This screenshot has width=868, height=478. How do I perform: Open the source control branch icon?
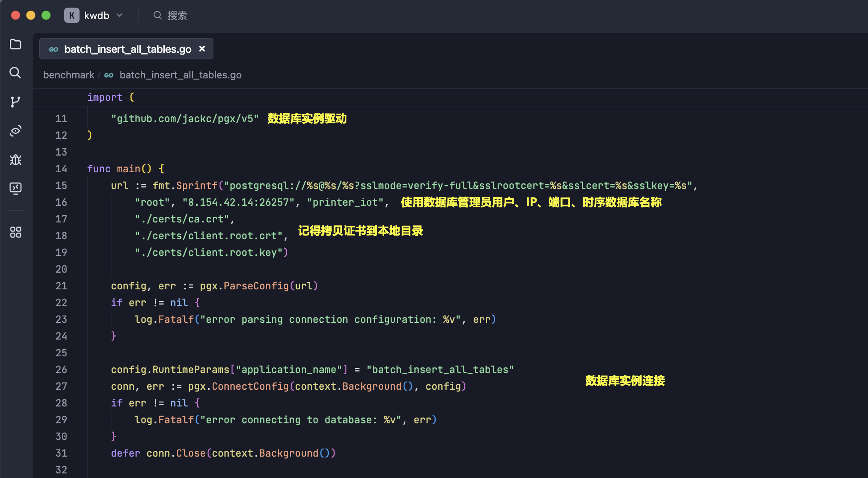point(15,102)
